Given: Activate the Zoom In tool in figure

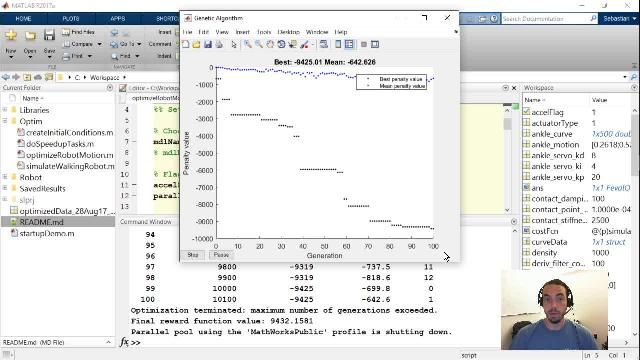Looking at the screenshot, I should click(x=248, y=44).
